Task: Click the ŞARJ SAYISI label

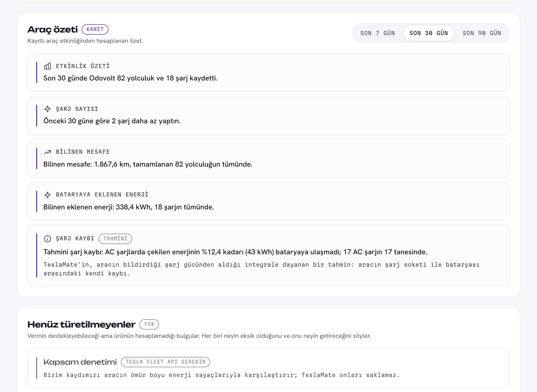Action: [x=77, y=109]
